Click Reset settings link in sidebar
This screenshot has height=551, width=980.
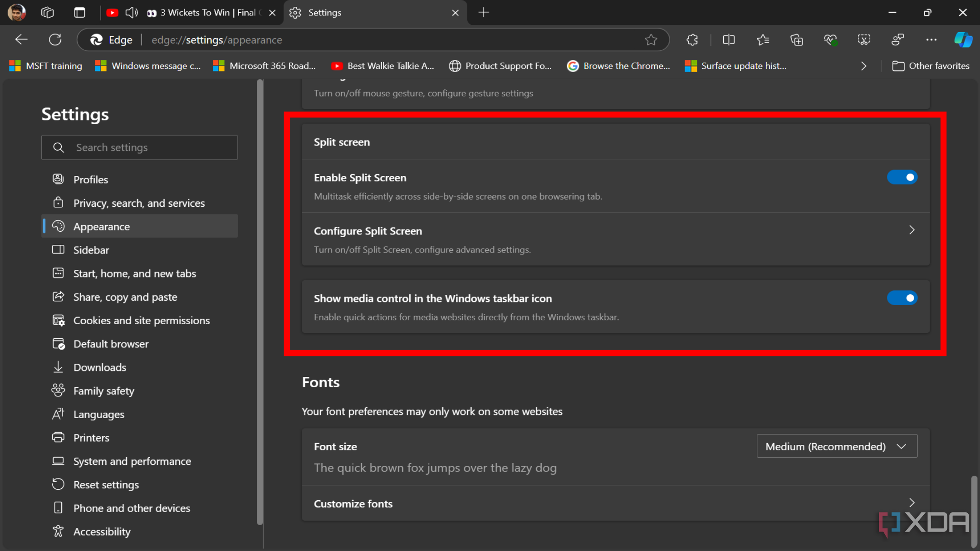(x=106, y=484)
